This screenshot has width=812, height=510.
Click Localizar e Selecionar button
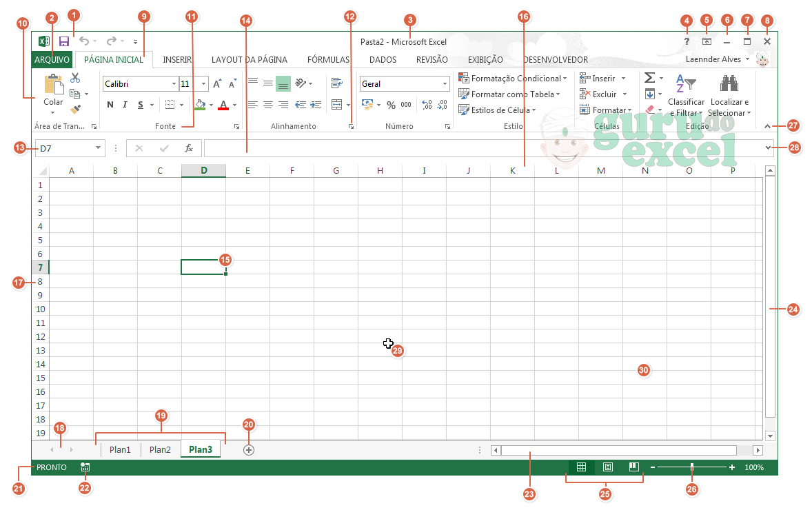pyautogui.click(x=730, y=95)
